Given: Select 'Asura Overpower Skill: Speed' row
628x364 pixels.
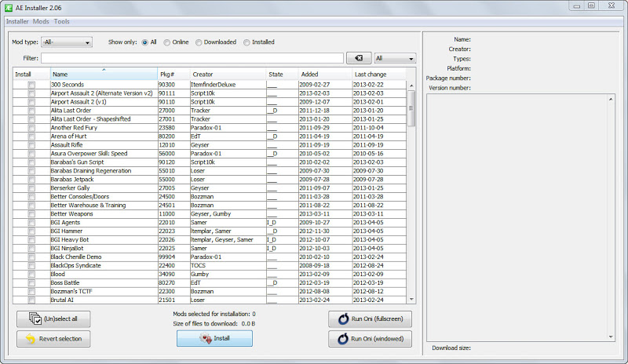Looking at the screenshot, I should point(210,154).
